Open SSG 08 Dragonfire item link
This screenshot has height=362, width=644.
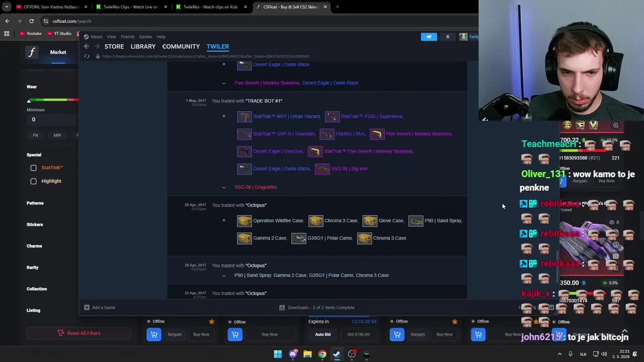256,187
